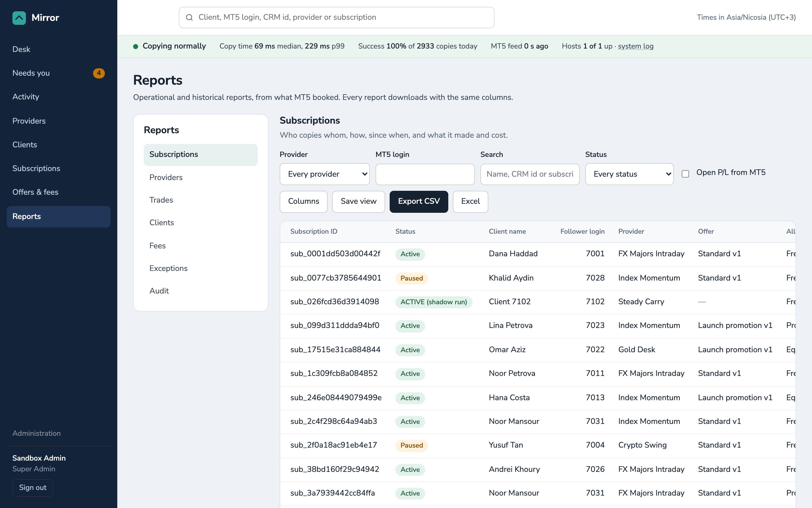The height and width of the screenshot is (508, 812).
Task: Click Paused badge in Khalid Aydin row
Action: pos(411,278)
